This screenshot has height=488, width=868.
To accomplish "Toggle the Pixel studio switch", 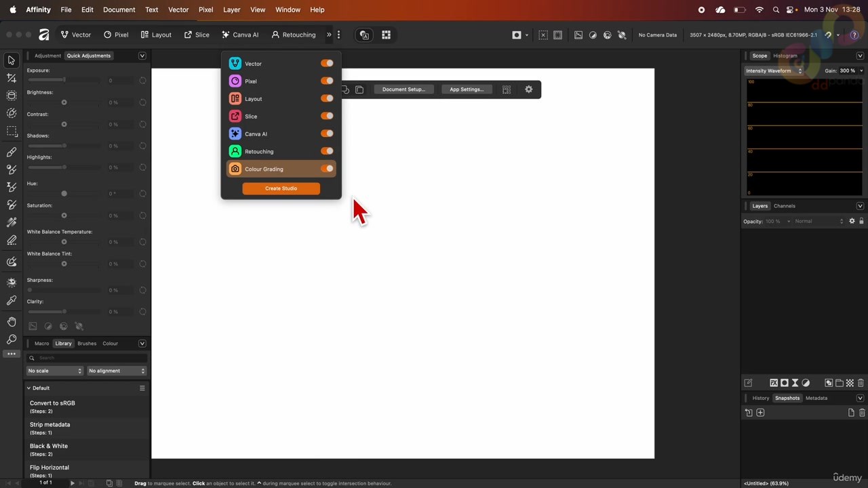I will pyautogui.click(x=328, y=81).
